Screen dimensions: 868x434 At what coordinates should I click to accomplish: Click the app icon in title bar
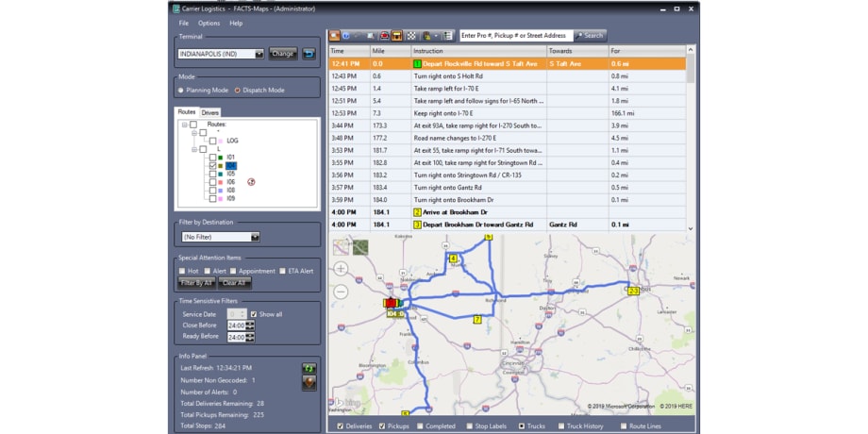click(x=176, y=8)
